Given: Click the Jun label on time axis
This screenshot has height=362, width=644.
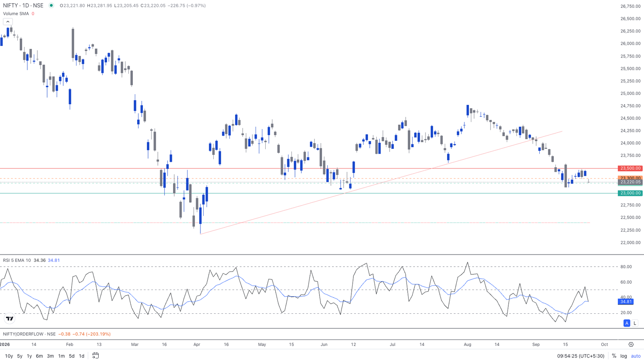Looking at the screenshot, I should point(324,345).
